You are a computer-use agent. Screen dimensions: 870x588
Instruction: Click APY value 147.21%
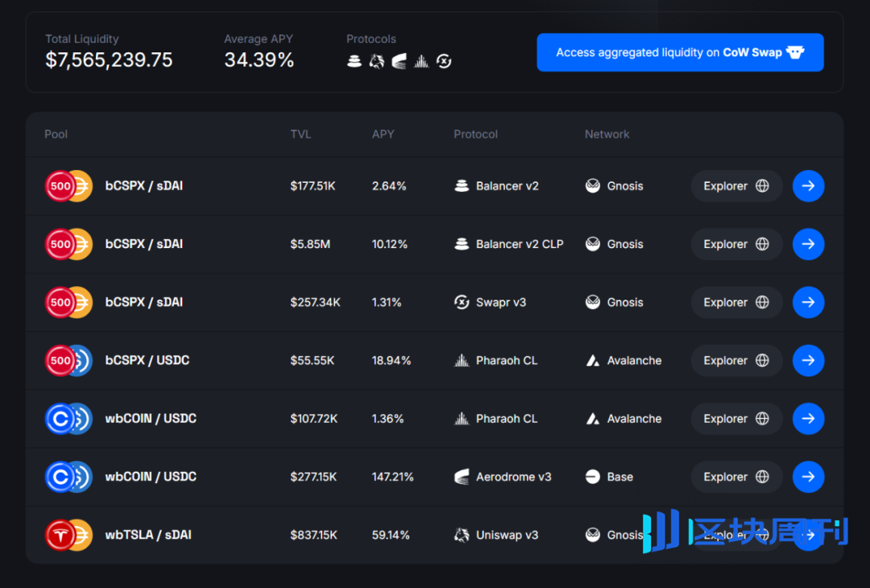tap(392, 477)
